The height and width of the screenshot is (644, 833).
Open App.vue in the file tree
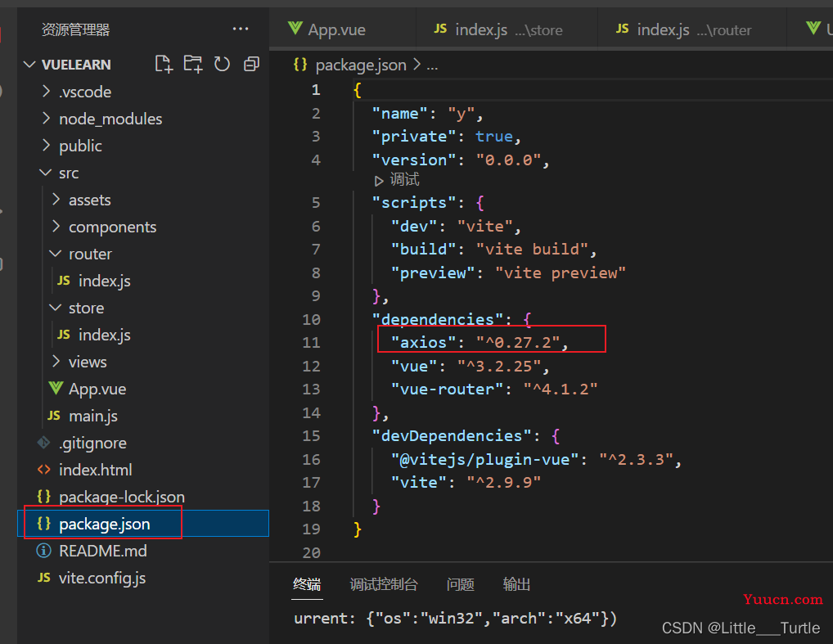(97, 389)
